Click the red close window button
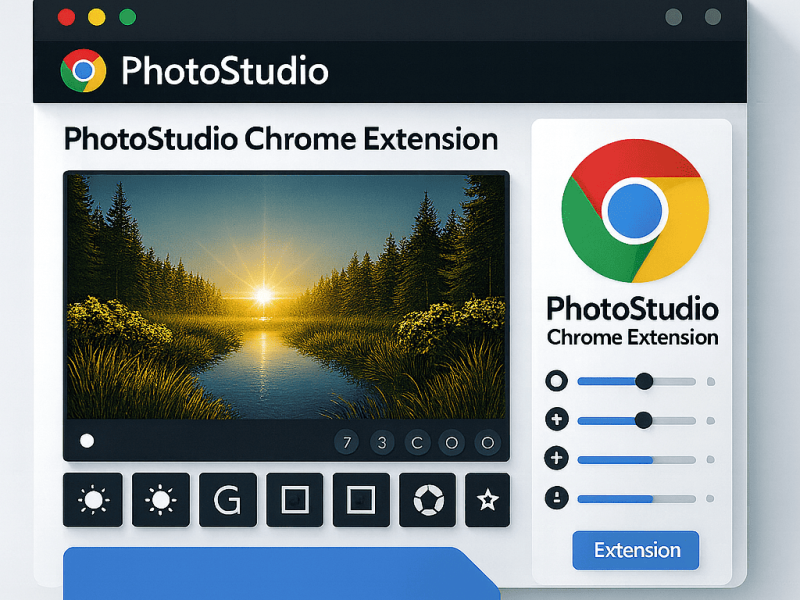The image size is (800, 600). 66,17
